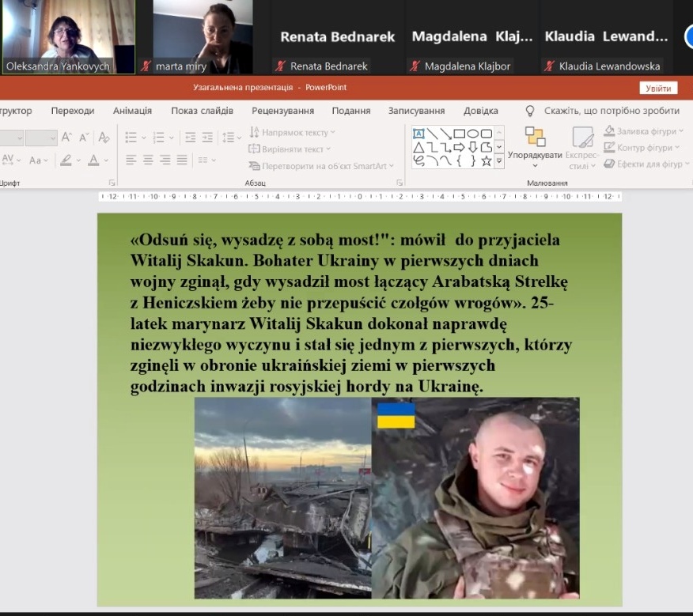Click Перетворити на об'єкт SmartArt button
The height and width of the screenshot is (616, 693).
click(321, 166)
